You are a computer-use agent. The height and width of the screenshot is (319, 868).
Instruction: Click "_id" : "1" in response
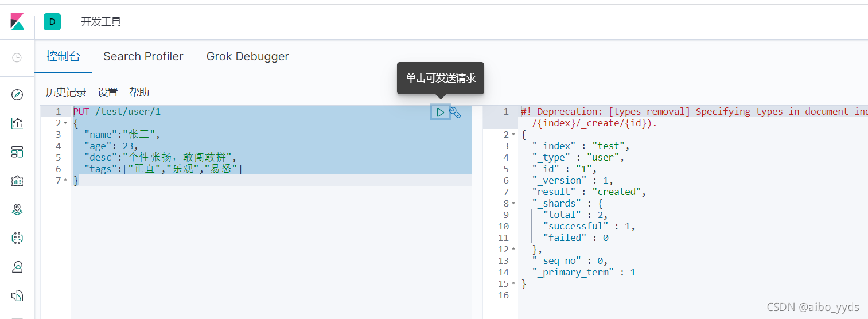point(564,169)
